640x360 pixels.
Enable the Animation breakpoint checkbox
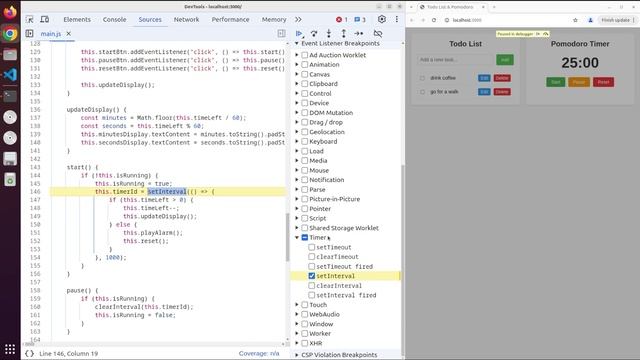click(304, 64)
